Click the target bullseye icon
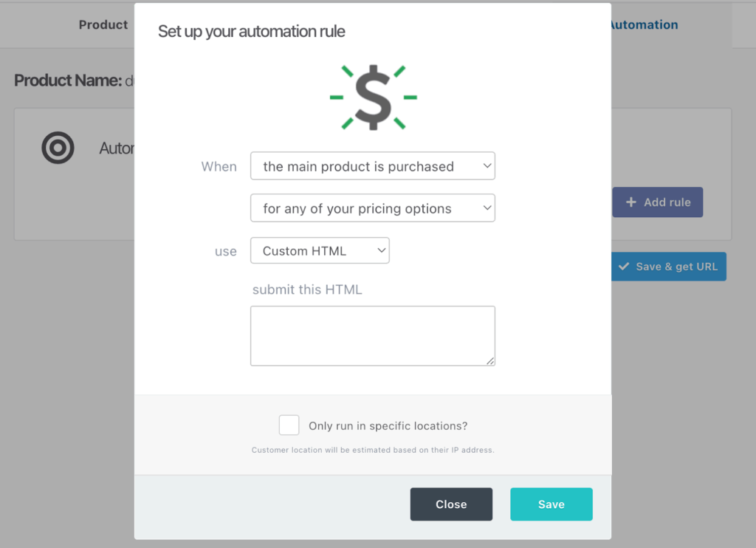The image size is (756, 548). click(58, 148)
